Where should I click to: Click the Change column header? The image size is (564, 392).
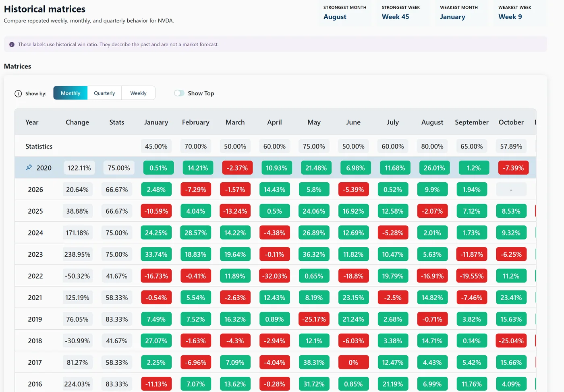pos(77,122)
